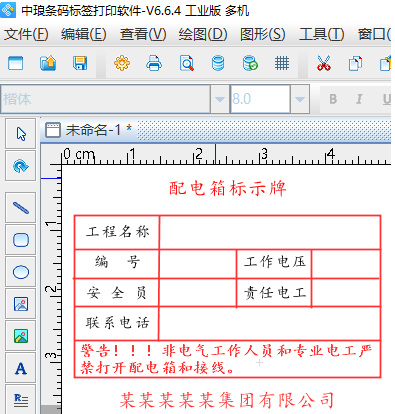395x414 pixels.
Task: Cut selection with the scissors icon
Action: point(323,63)
